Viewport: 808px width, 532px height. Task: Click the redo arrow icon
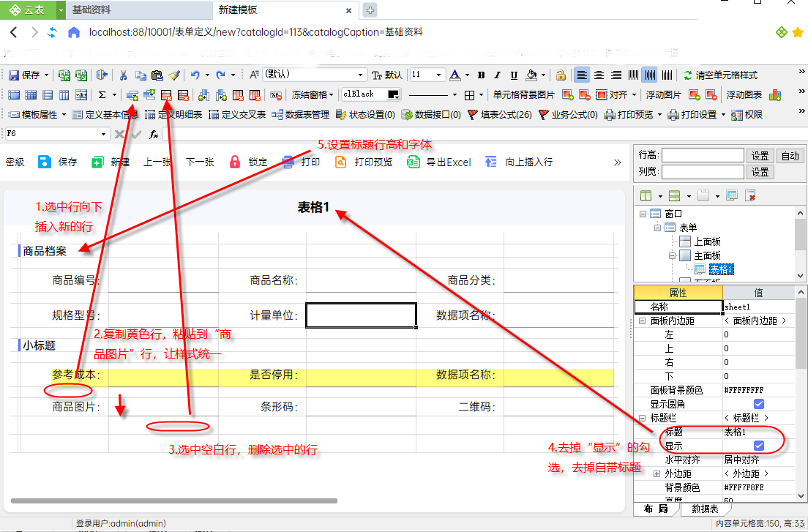tap(220, 75)
